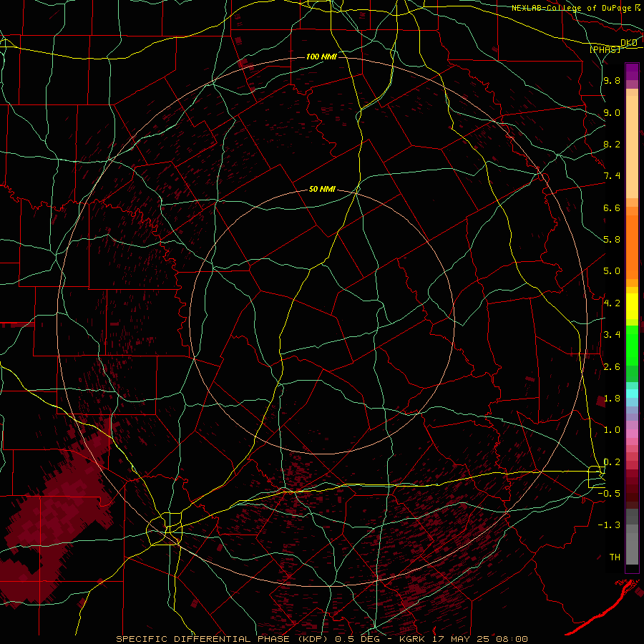
Task: Click the pink band of the color scale
Action: [632, 434]
